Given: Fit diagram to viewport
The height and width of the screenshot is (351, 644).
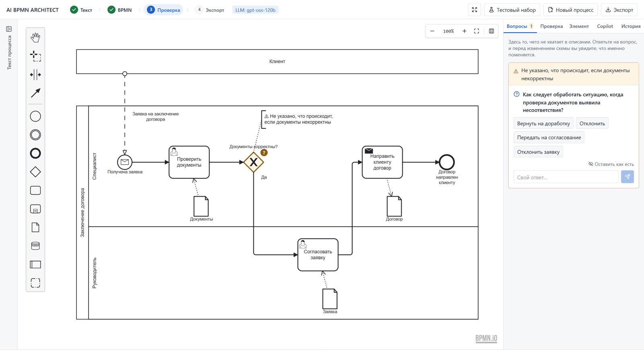Looking at the screenshot, I should click(x=477, y=31).
